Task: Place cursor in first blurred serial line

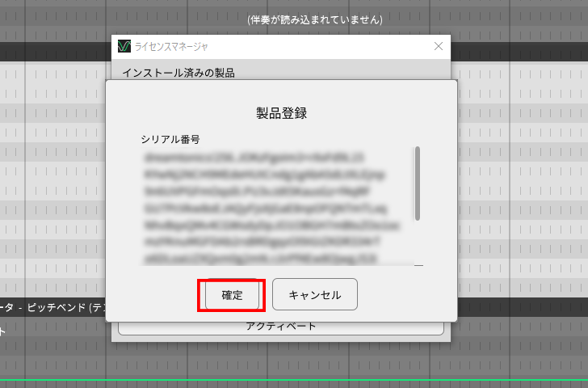Action: point(254,158)
